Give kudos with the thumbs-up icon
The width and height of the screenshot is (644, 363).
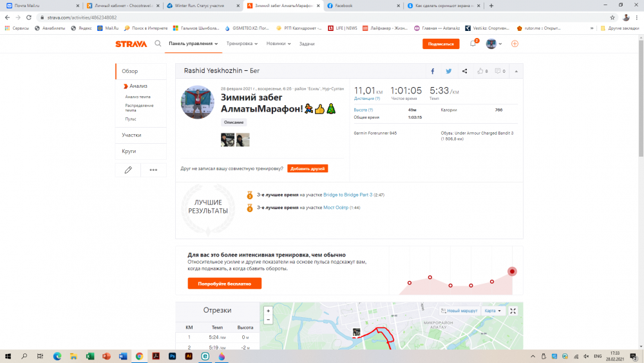coord(480,71)
